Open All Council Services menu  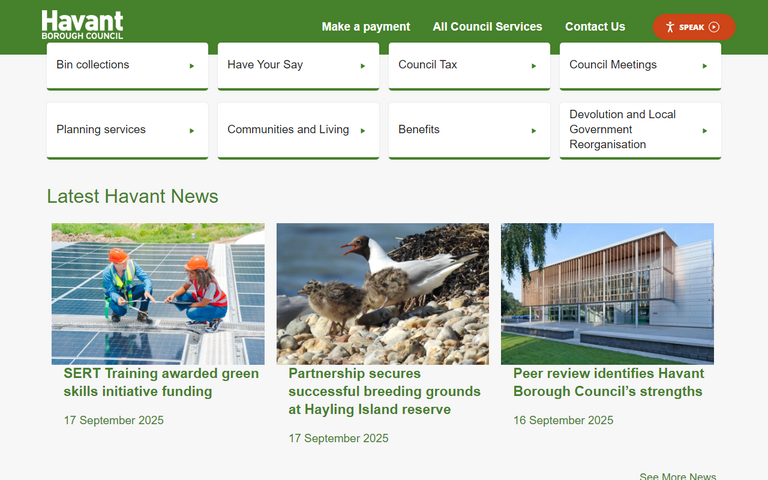click(x=487, y=27)
